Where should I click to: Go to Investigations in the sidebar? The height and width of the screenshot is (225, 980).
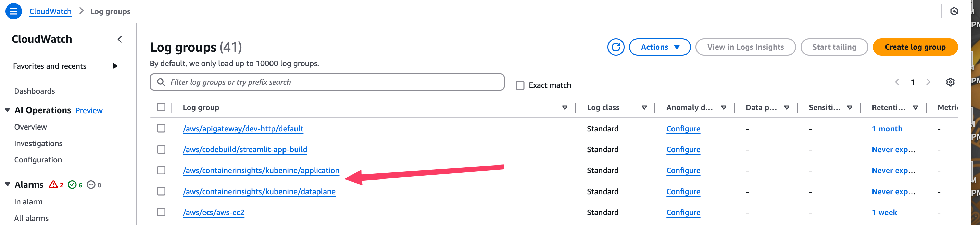click(x=38, y=144)
